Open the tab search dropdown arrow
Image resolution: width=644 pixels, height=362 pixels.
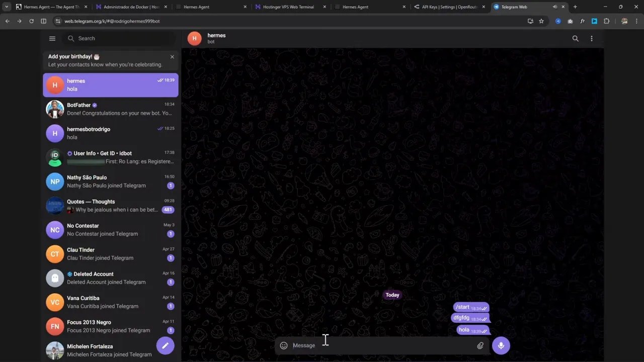coord(6,7)
